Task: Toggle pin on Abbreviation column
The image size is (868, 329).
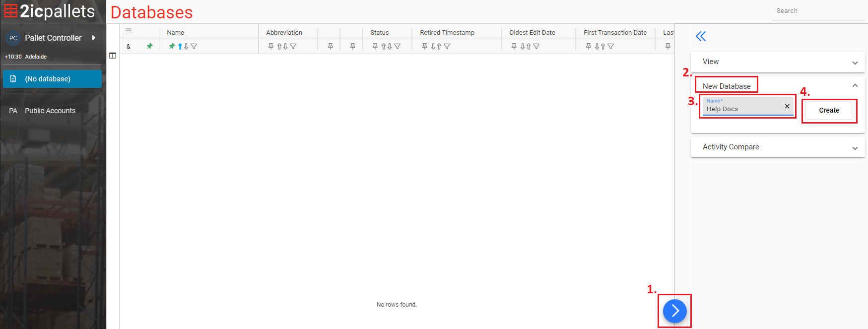Action: click(x=271, y=47)
